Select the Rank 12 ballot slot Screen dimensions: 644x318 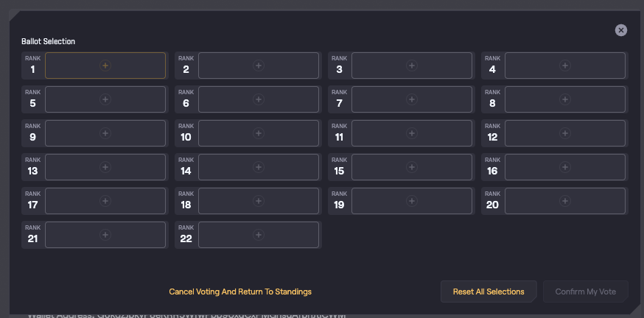pyautogui.click(x=565, y=133)
